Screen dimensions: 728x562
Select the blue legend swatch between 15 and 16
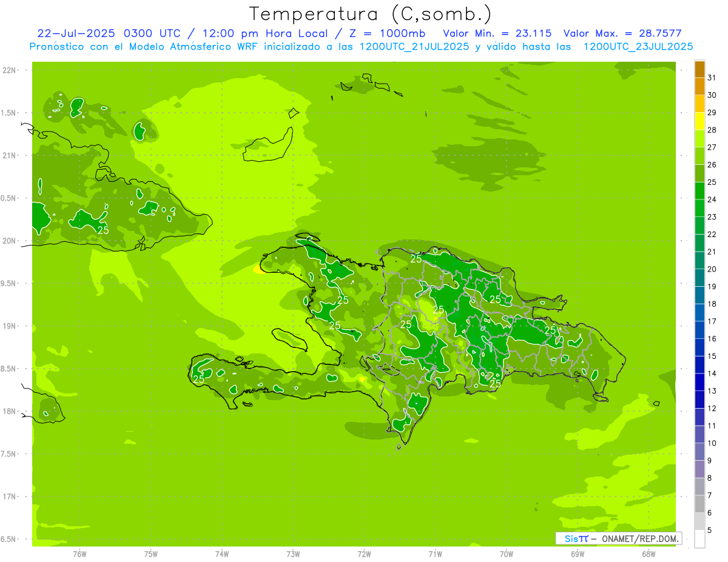point(699,347)
